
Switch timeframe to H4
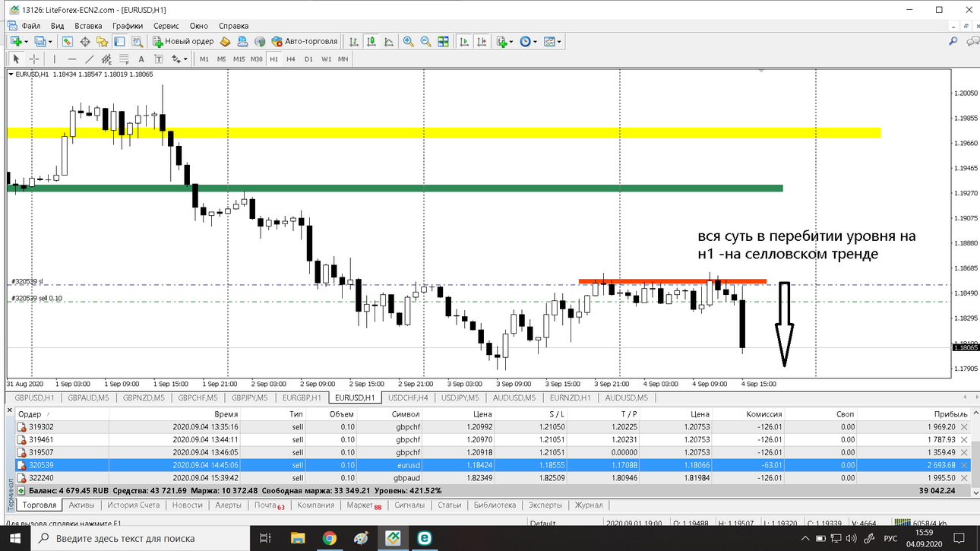coord(291,59)
